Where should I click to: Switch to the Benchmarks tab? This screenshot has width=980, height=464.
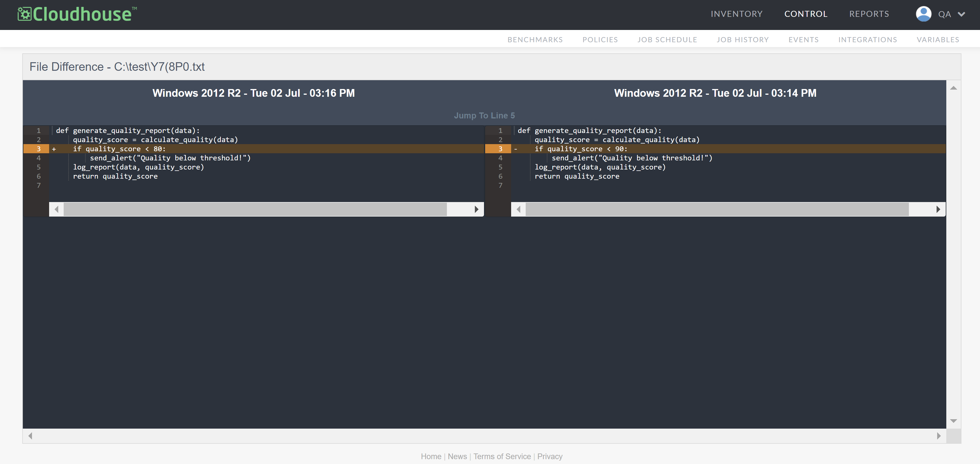535,40
